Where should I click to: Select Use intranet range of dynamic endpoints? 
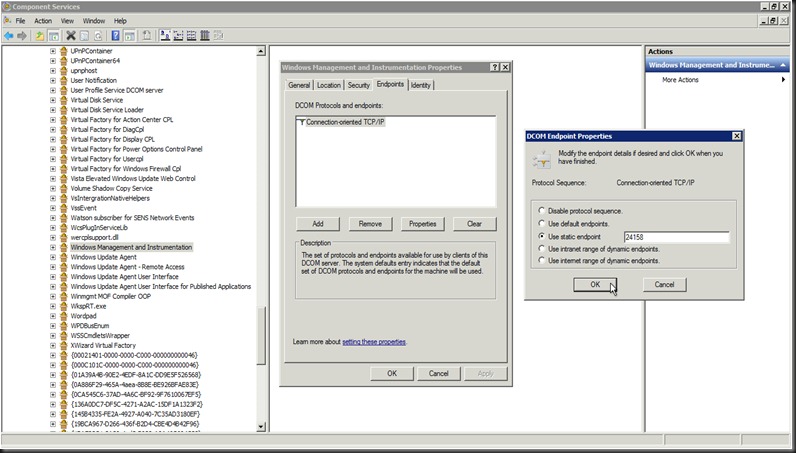(x=542, y=249)
